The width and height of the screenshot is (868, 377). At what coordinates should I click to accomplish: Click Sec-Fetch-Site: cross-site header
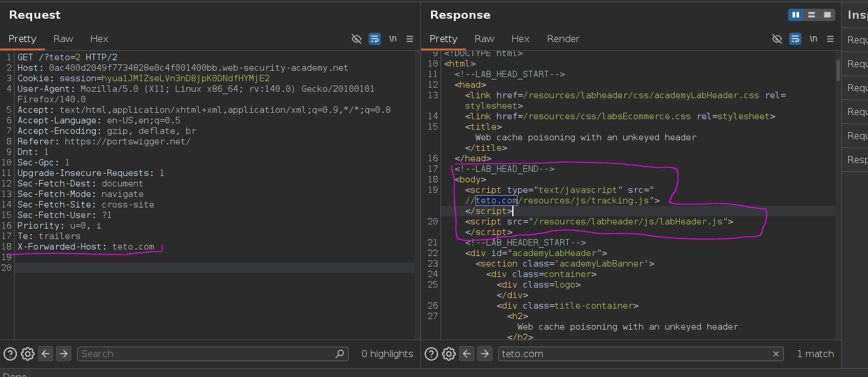click(x=86, y=205)
